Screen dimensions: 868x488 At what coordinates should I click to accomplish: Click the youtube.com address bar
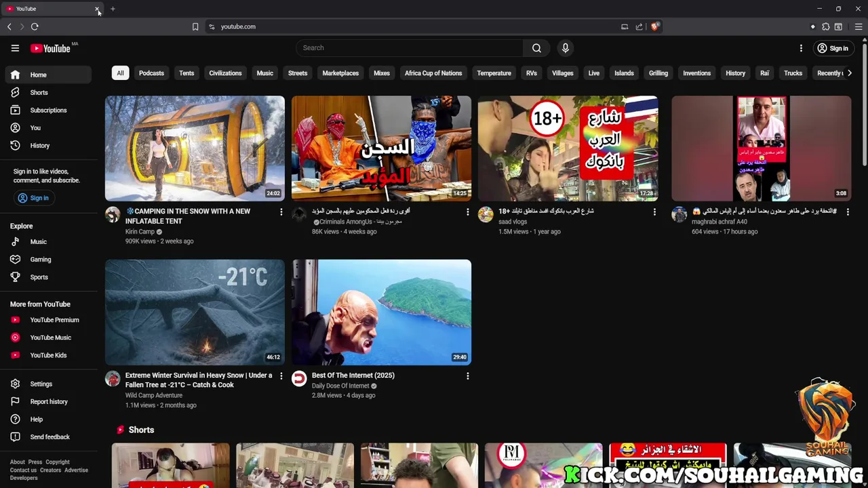coord(414,26)
